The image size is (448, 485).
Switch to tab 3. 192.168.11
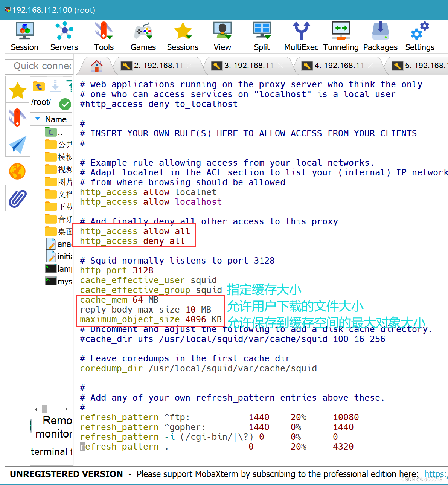249,66
